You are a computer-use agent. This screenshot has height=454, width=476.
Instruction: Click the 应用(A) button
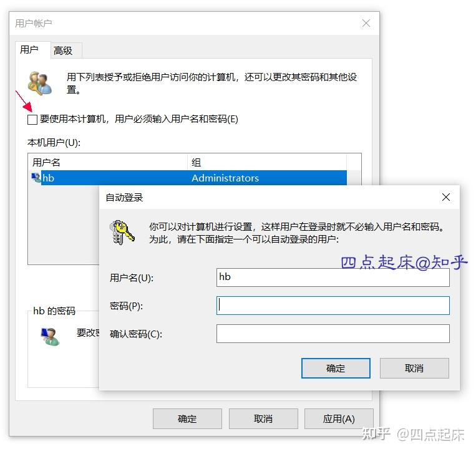339,418
